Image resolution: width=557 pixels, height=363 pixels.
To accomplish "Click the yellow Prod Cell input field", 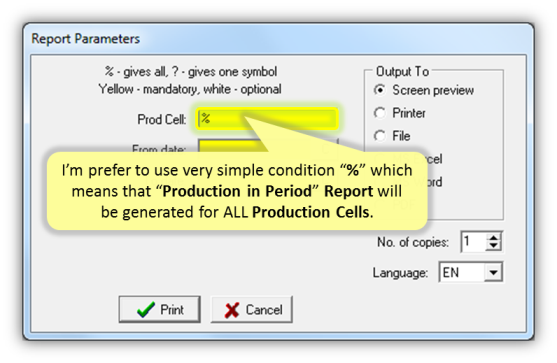I will tap(267, 119).
